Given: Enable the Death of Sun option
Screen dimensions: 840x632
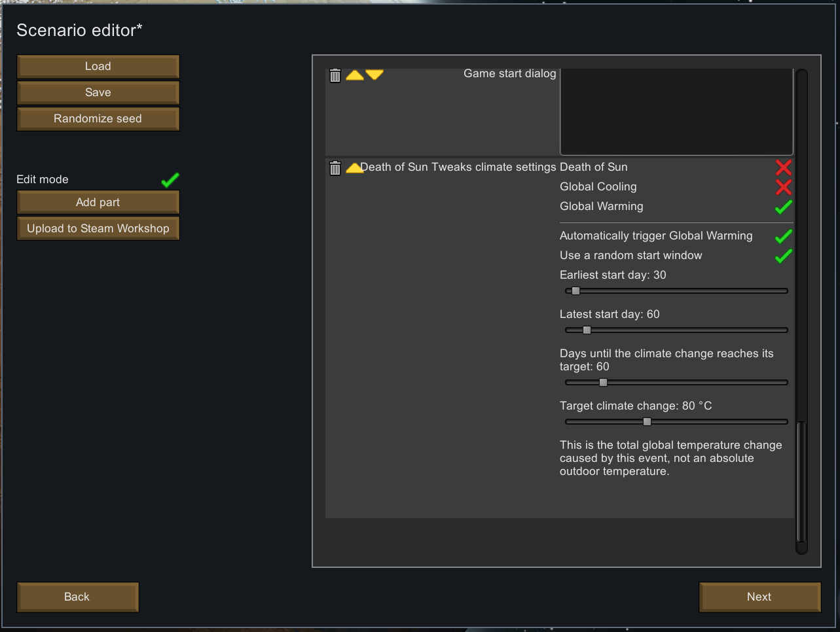Looking at the screenshot, I should pyautogui.click(x=784, y=167).
